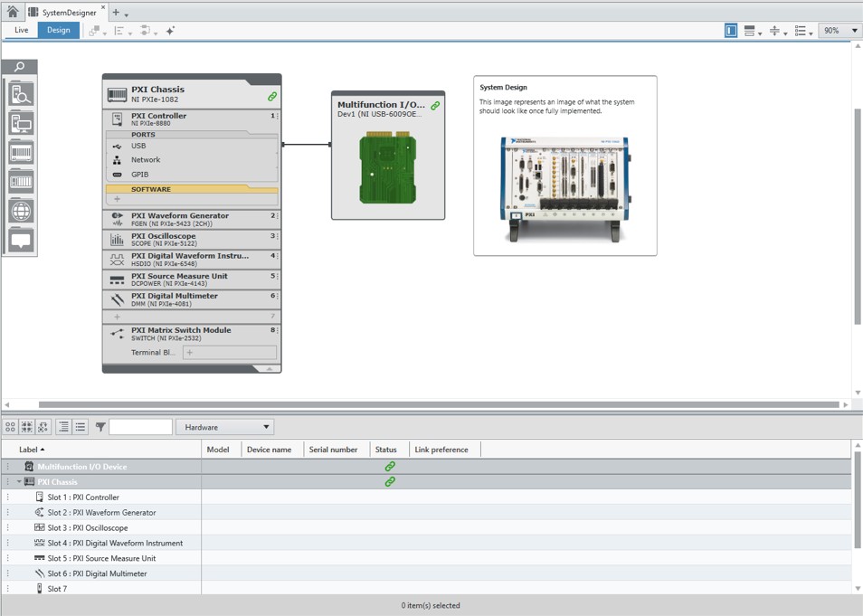Open the chassis palette icon
Image resolution: width=863 pixels, height=616 pixels.
[21, 152]
